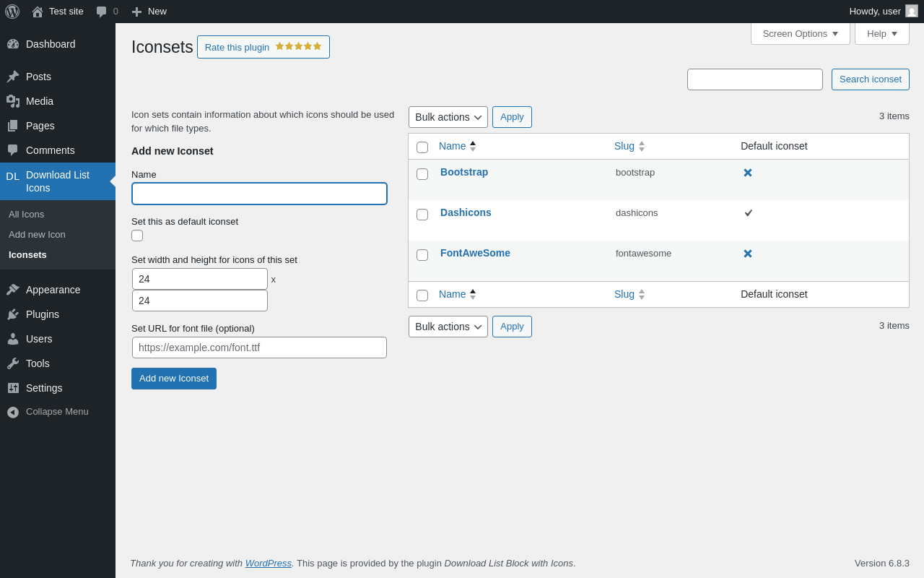Click the WordPress logo icon

(12, 12)
